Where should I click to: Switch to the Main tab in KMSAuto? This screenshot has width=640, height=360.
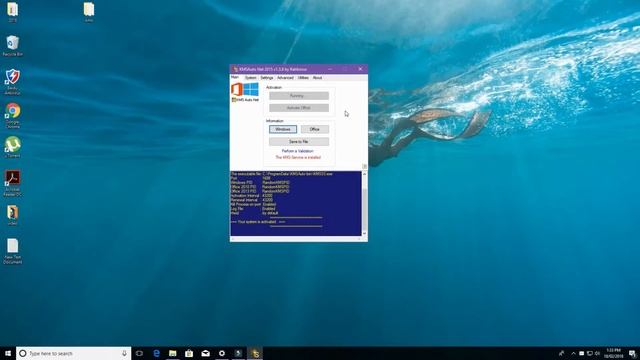coord(235,77)
